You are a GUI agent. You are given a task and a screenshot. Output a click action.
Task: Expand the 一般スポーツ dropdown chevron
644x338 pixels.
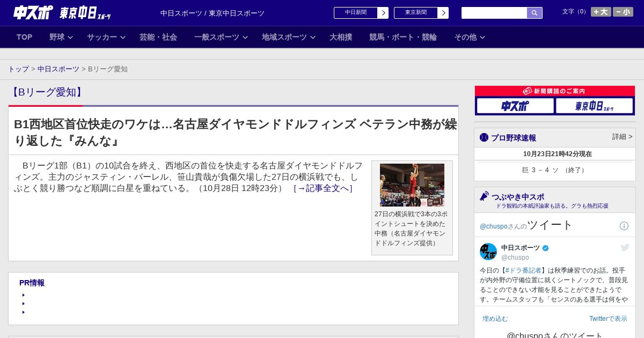point(245,38)
